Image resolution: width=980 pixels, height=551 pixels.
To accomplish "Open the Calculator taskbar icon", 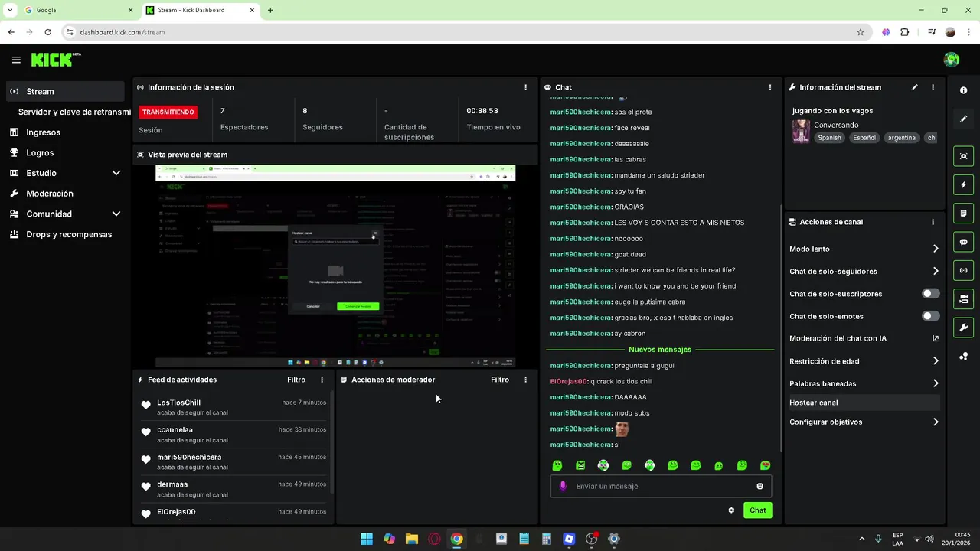I will pos(546,539).
